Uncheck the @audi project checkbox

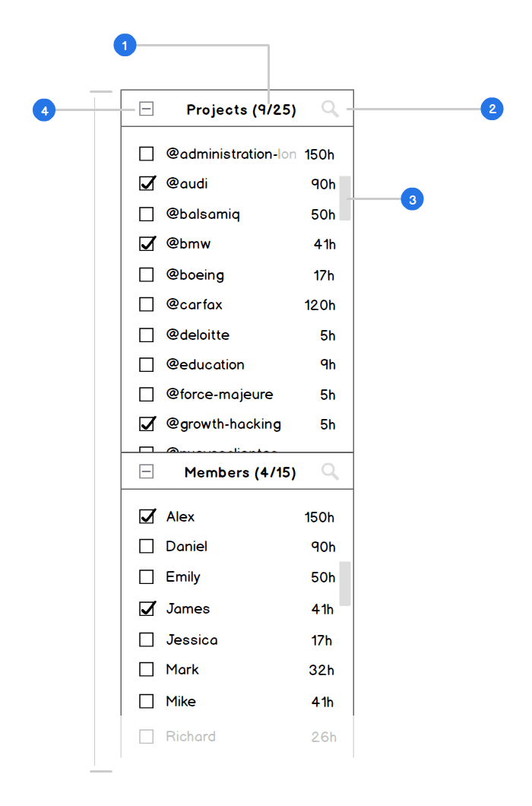[147, 183]
